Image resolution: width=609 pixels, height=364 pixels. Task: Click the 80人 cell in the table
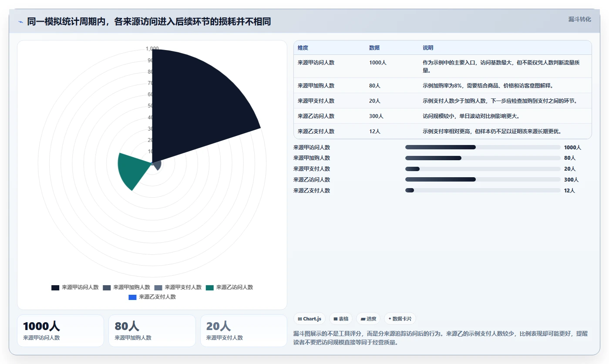[x=375, y=86]
